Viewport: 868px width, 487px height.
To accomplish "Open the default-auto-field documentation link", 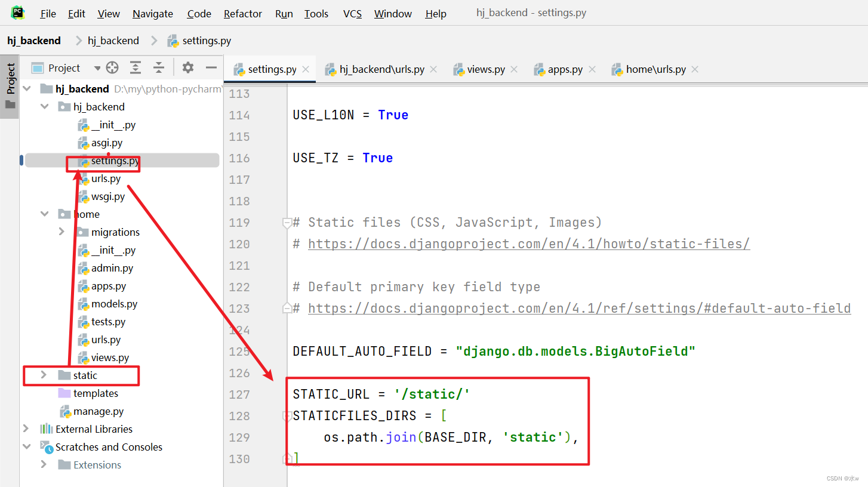I will (579, 309).
